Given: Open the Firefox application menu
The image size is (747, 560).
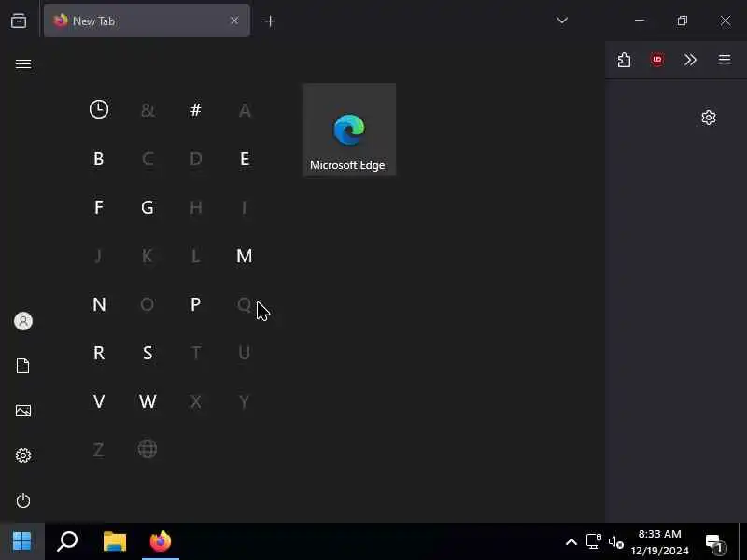Looking at the screenshot, I should coord(725,60).
